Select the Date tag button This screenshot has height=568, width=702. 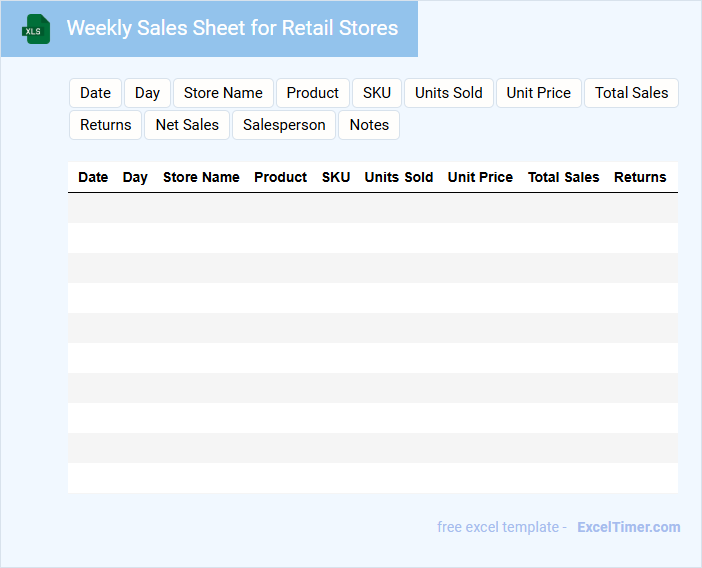point(95,93)
